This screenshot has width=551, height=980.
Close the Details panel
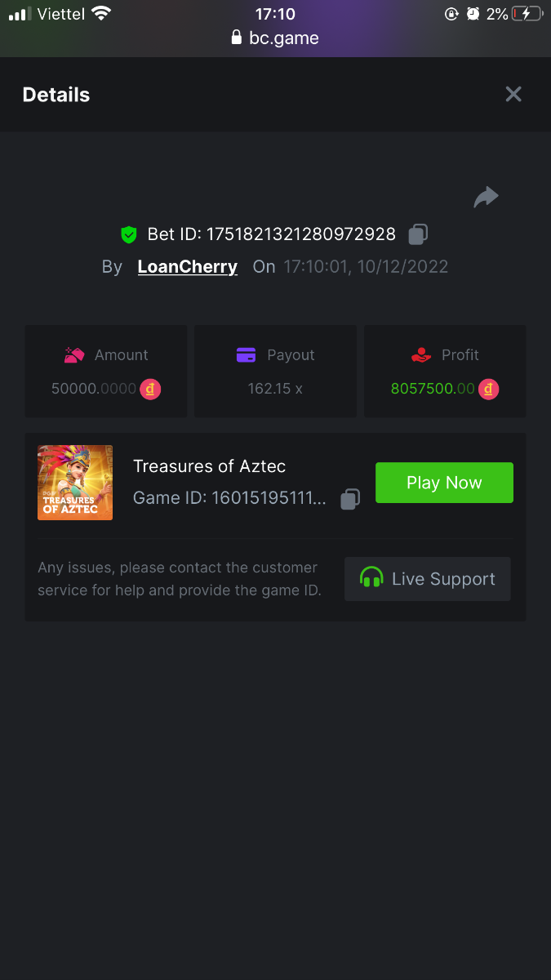click(513, 94)
